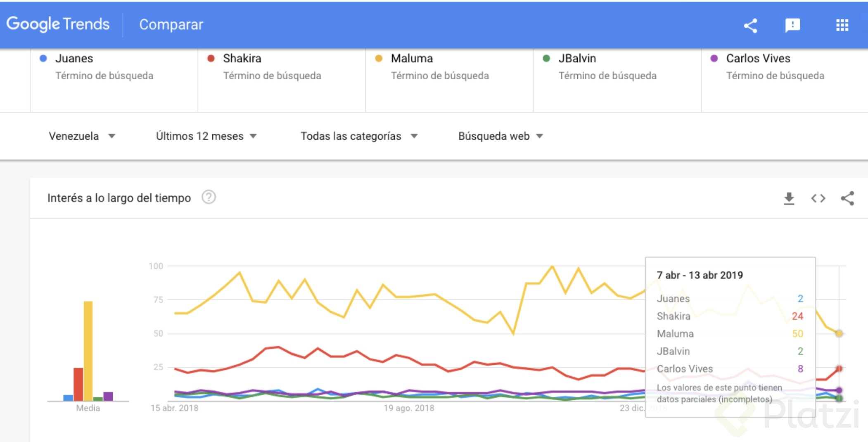
Task: Share the Interés a lo largo del tiempo chart
Action: [847, 198]
